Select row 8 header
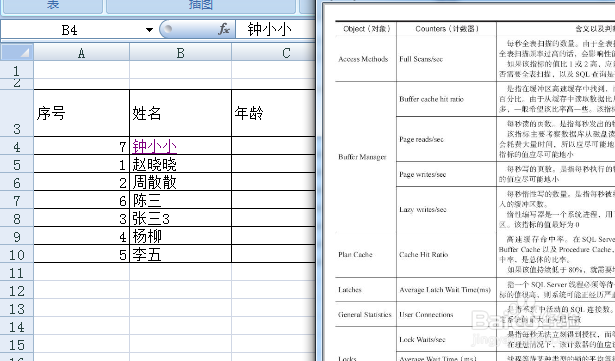 (16, 219)
